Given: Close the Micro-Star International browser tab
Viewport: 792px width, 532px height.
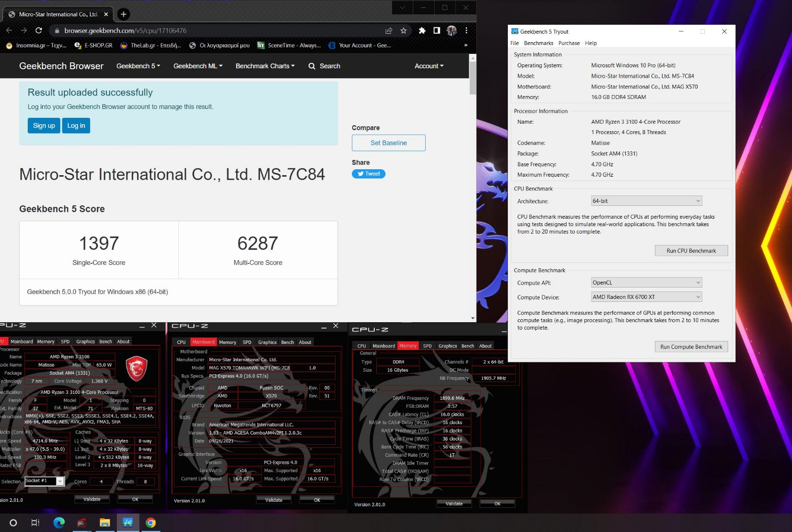Looking at the screenshot, I should (x=106, y=14).
